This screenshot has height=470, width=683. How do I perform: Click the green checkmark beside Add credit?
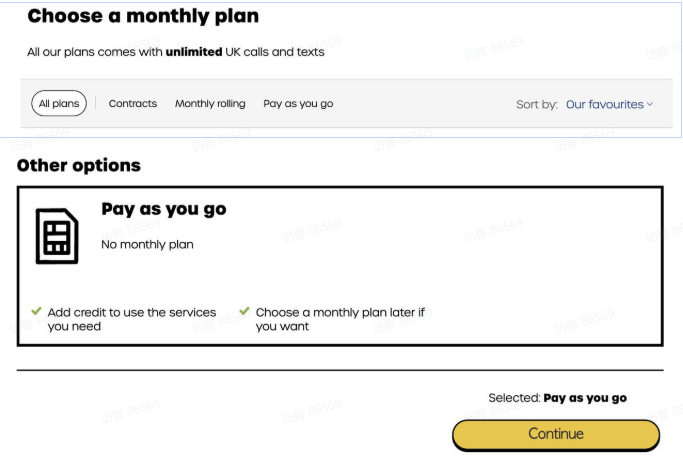[37, 311]
